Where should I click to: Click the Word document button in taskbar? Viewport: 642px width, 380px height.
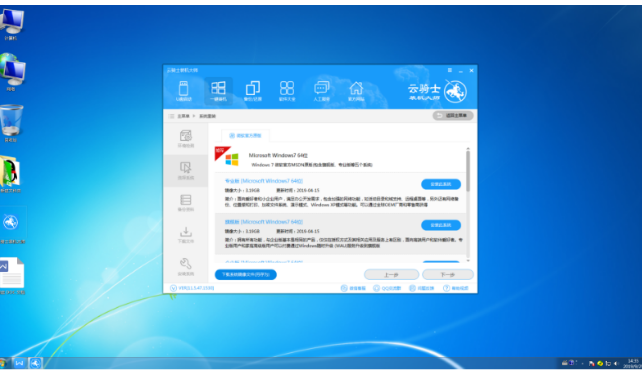(x=19, y=363)
